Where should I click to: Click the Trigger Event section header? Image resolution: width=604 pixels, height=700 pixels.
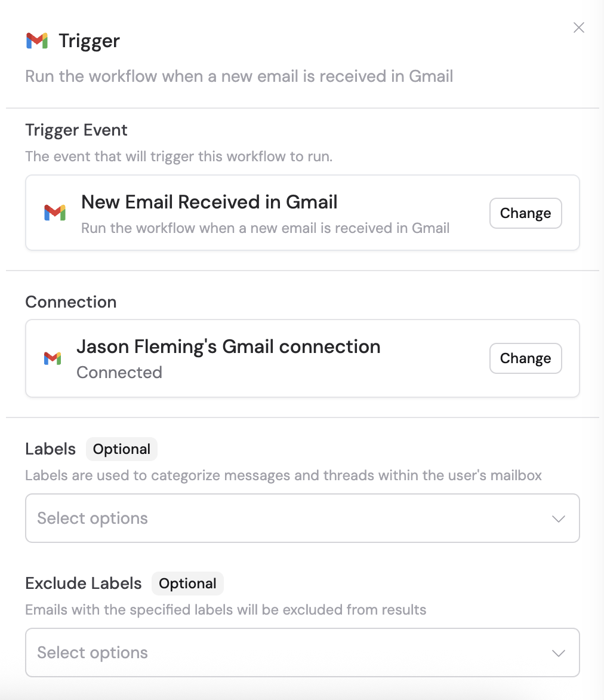tap(76, 130)
